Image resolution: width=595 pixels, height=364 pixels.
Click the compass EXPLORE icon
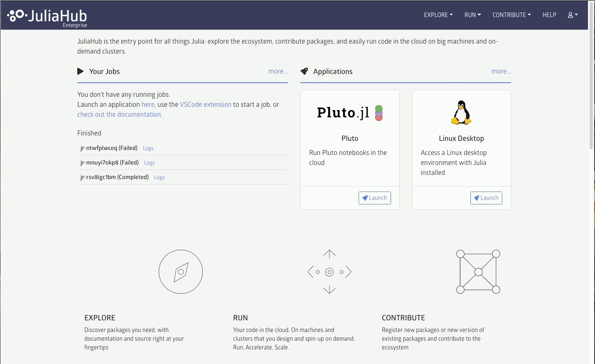click(181, 272)
